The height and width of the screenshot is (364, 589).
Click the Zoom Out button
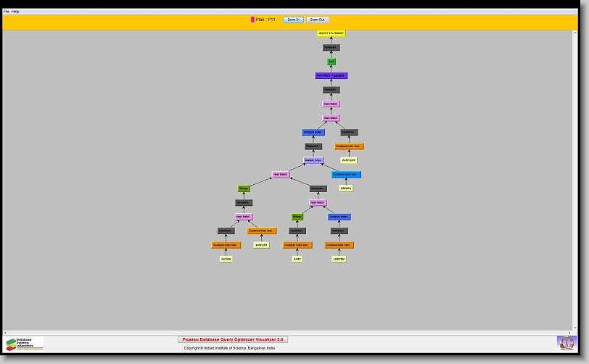click(x=317, y=20)
